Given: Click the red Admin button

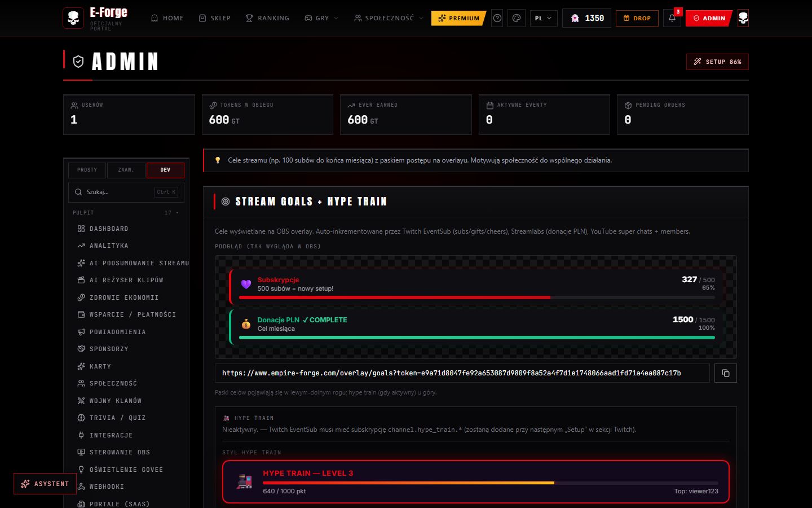Looking at the screenshot, I should (709, 18).
